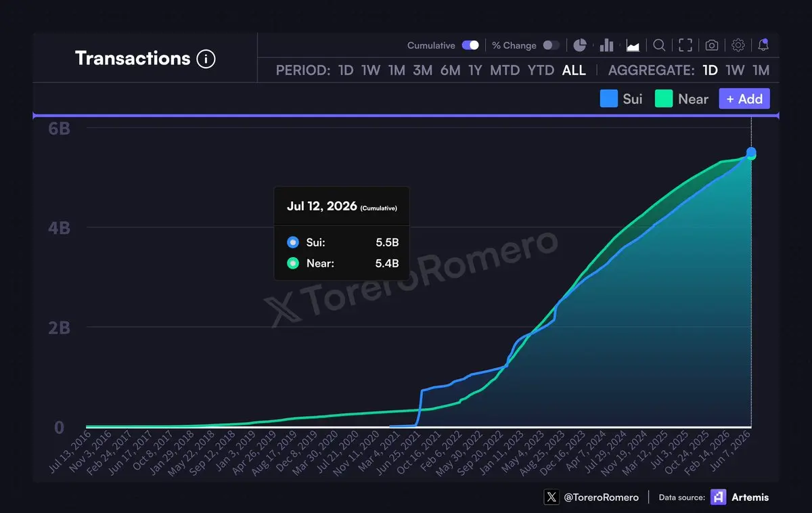The width and height of the screenshot is (812, 513).
Task: Set period to 3M
Action: [422, 70]
